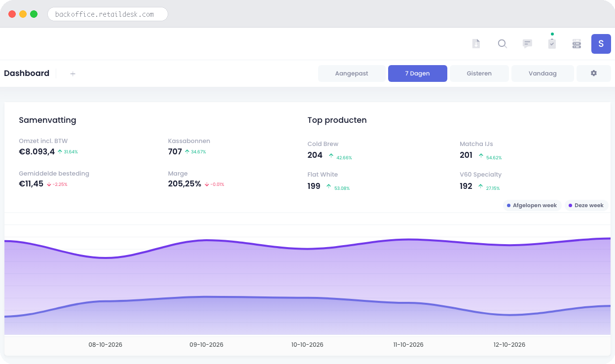Close window with red traffic light
This screenshot has width=615, height=364.
[x=12, y=14]
